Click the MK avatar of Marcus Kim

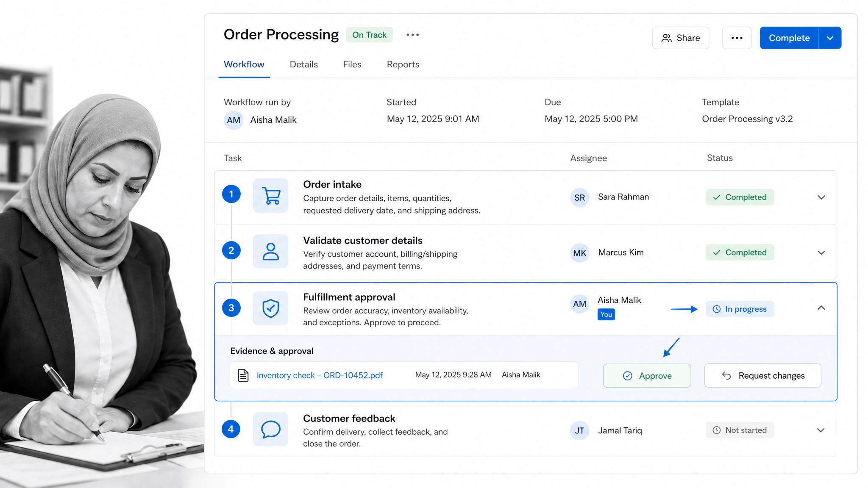[580, 253]
